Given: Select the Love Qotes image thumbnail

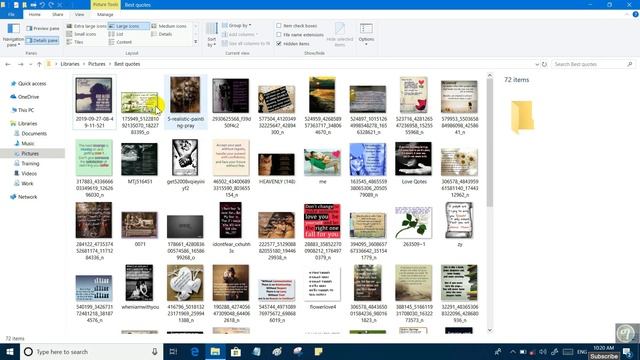Looking at the screenshot, I should pos(413,163).
